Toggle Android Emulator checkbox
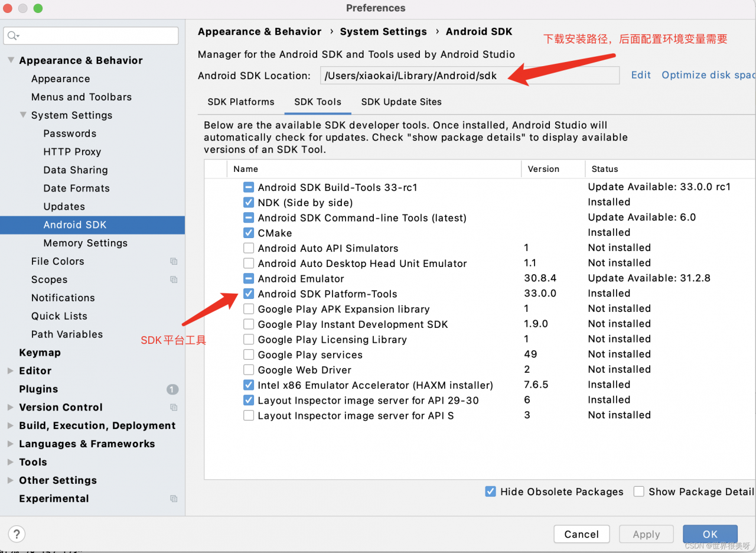The width and height of the screenshot is (756, 553). pyautogui.click(x=249, y=278)
